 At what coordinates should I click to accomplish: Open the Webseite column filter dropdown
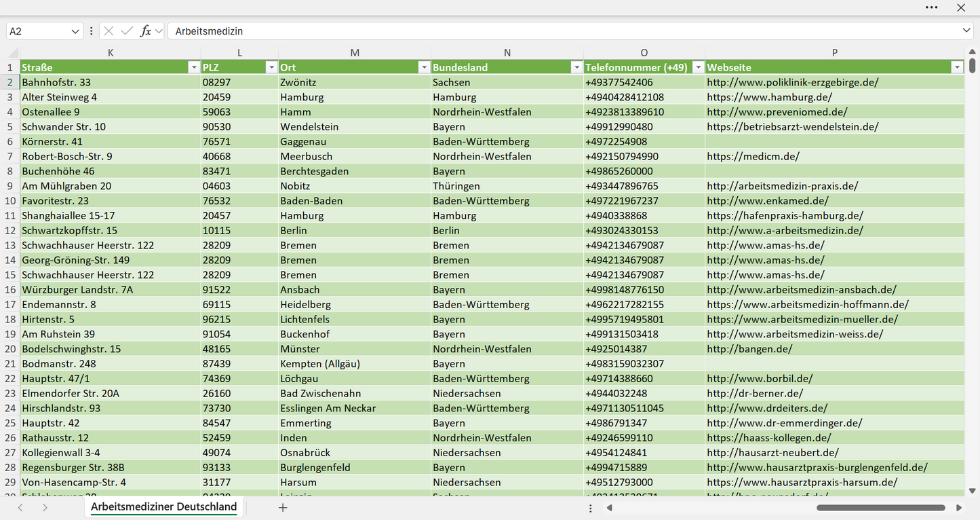pyautogui.click(x=957, y=67)
